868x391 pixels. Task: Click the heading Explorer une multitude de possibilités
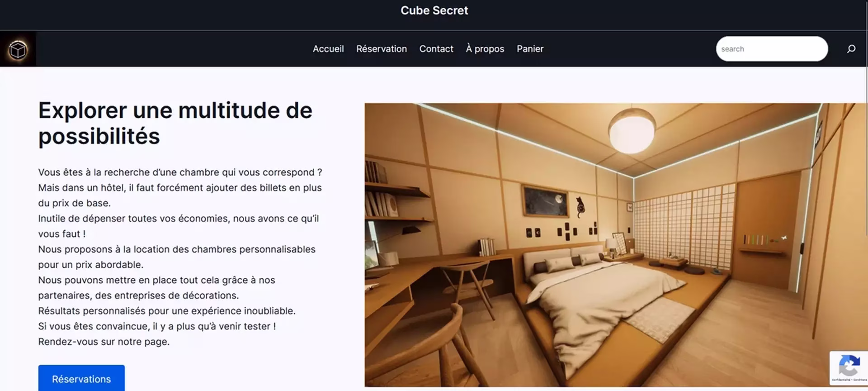(175, 123)
